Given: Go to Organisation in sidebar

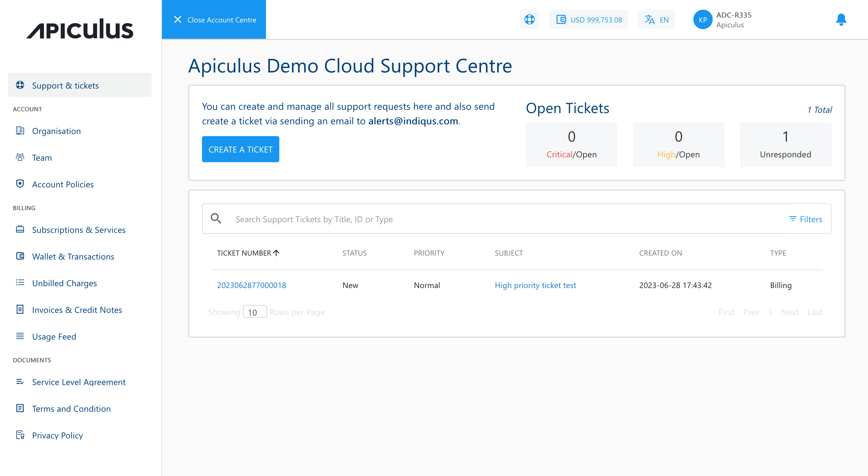Looking at the screenshot, I should click(56, 131).
